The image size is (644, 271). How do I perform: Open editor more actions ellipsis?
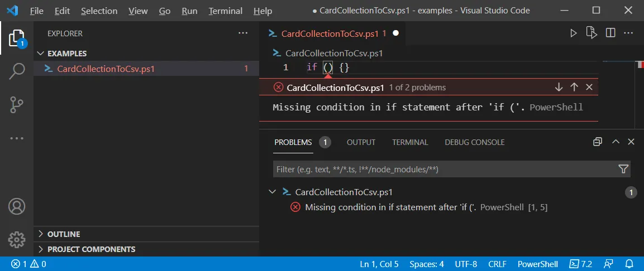pos(628,33)
